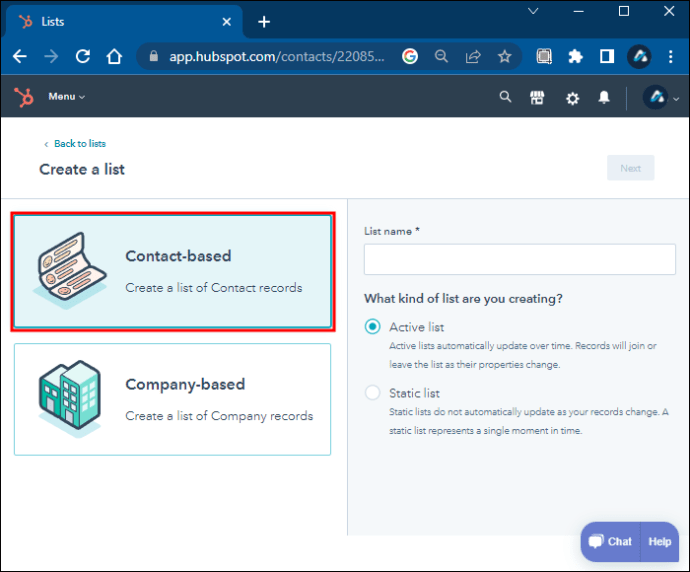Viewport: 690px width, 572px height.
Task: Open the Chat widget
Action: (x=611, y=542)
